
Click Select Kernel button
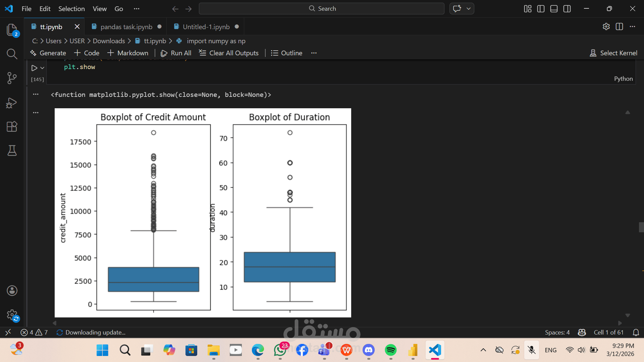point(613,53)
